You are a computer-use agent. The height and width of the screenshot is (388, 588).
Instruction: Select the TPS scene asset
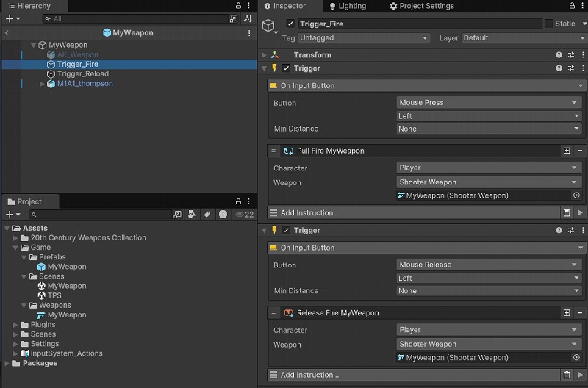[54, 295]
